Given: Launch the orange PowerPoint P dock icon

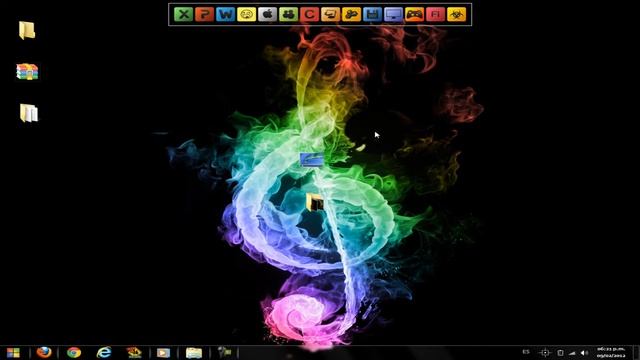Looking at the screenshot, I should coord(204,14).
